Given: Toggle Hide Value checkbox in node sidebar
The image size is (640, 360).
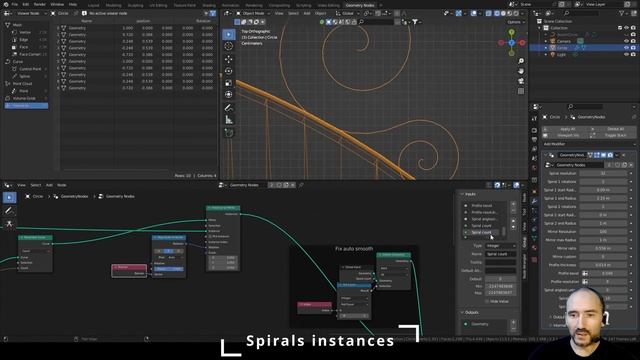Looking at the screenshot, I should [x=487, y=301].
